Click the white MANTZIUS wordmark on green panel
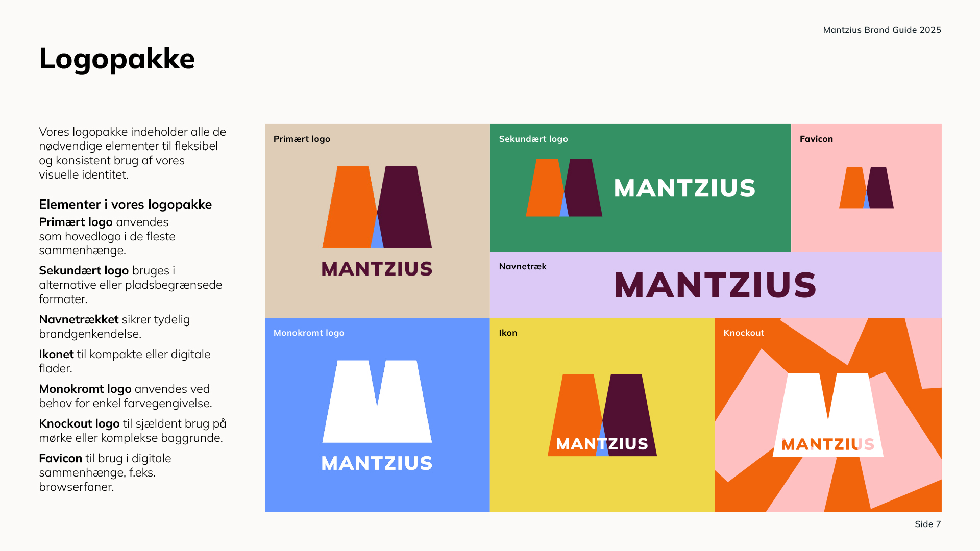 (684, 188)
